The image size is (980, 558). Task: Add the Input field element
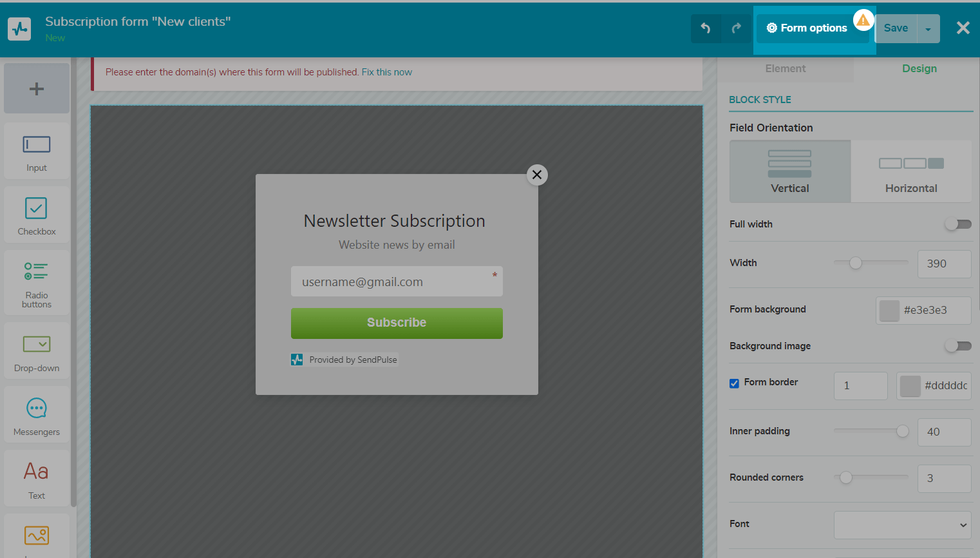tap(37, 151)
